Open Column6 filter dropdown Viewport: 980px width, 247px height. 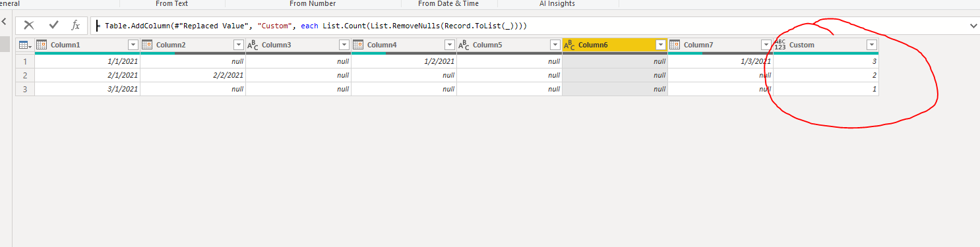coord(660,45)
